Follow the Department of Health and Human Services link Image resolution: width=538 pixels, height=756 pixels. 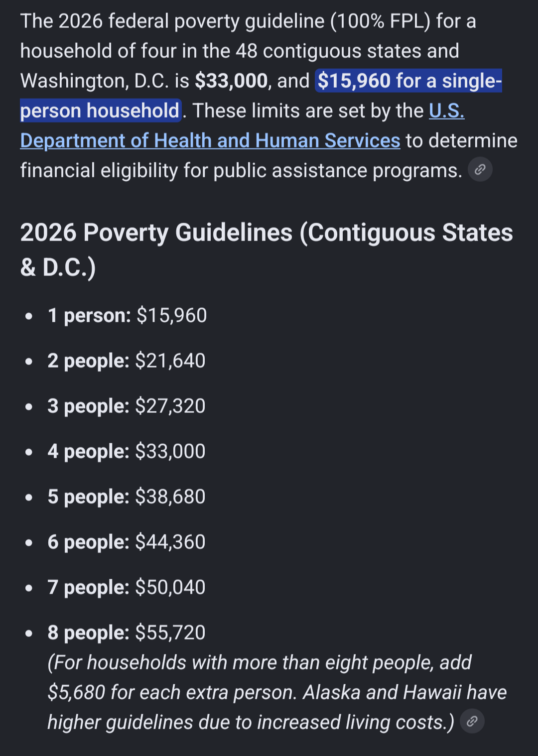pos(210,140)
